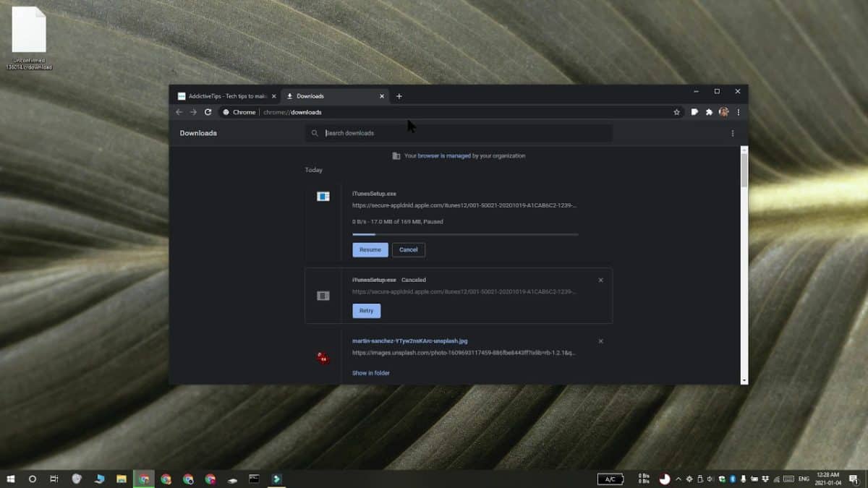The height and width of the screenshot is (488, 868).
Task: Switch to the AddictiveTips tab
Action: tap(227, 96)
